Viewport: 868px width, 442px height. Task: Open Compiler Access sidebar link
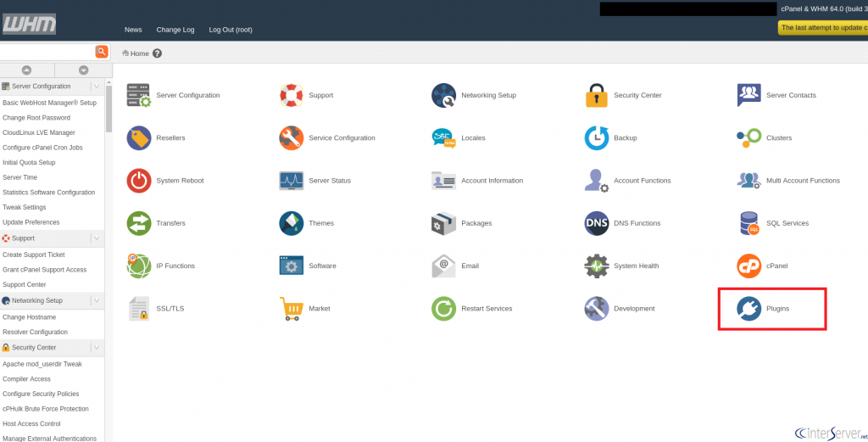(26, 379)
